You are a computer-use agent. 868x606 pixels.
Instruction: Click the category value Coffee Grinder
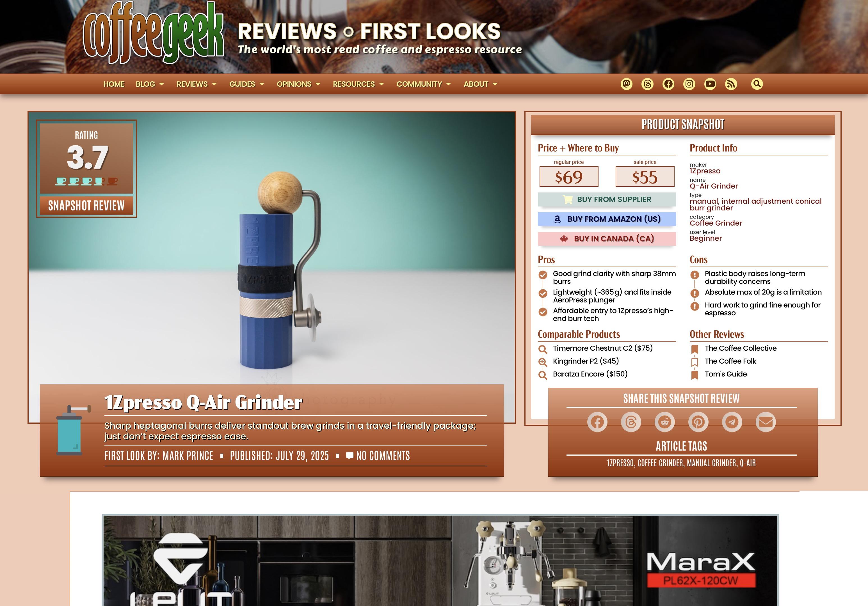point(716,223)
